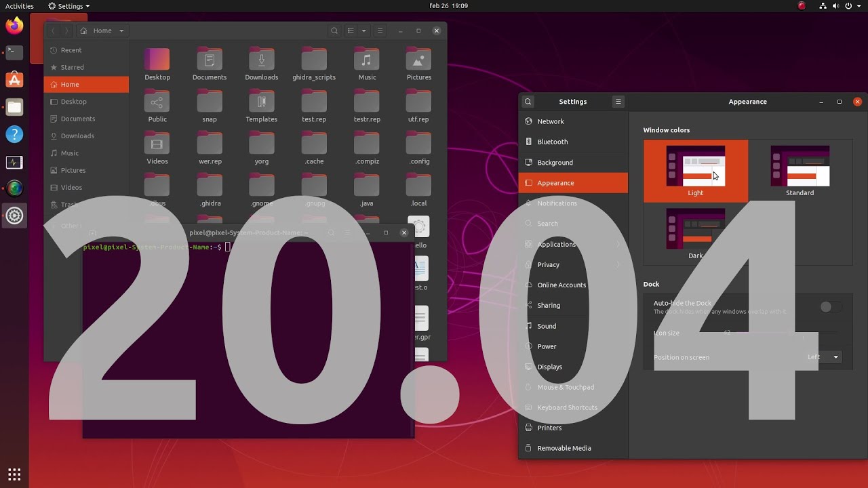Go to Home in Files sidebar
868x488 pixels.
(86, 85)
